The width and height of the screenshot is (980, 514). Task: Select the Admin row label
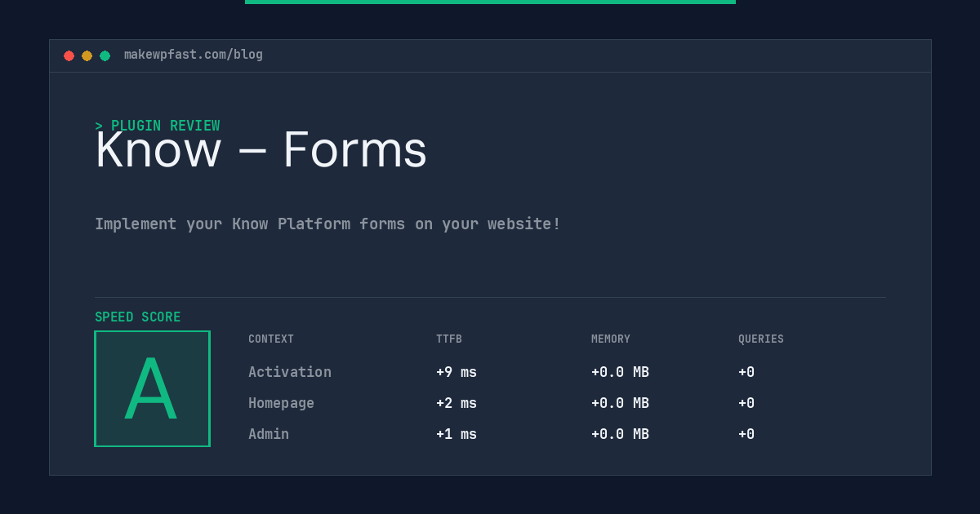269,434
